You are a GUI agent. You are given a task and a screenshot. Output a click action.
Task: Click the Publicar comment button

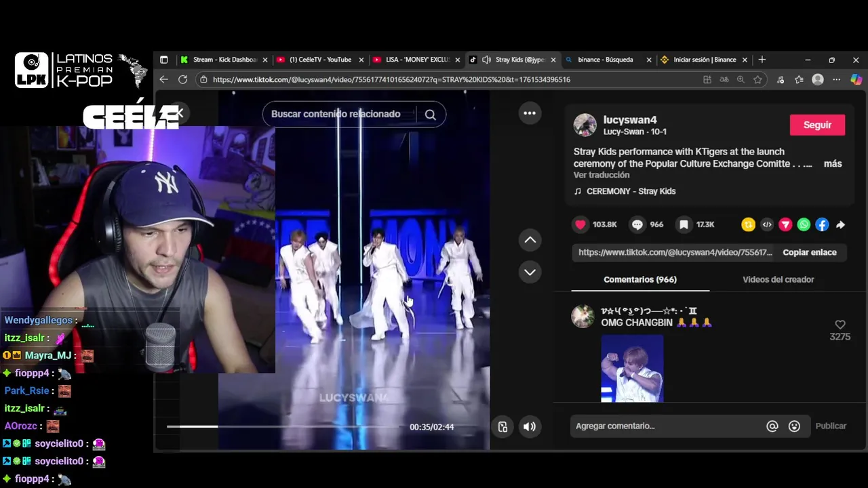pyautogui.click(x=831, y=426)
